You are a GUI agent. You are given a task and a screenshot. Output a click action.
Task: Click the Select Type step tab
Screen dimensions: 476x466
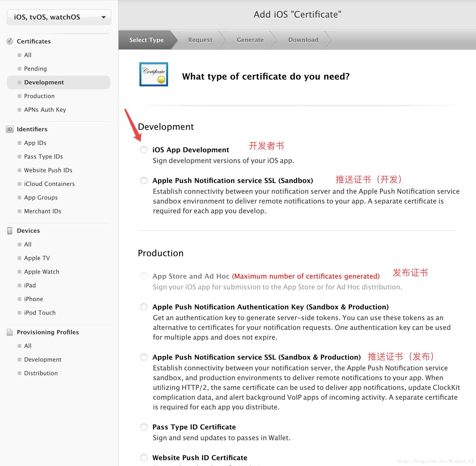pos(146,40)
